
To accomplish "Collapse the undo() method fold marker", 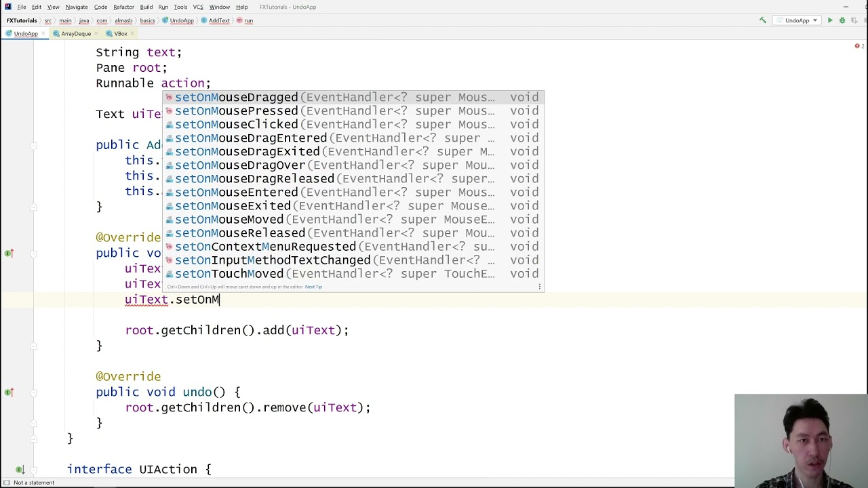I will (33, 392).
